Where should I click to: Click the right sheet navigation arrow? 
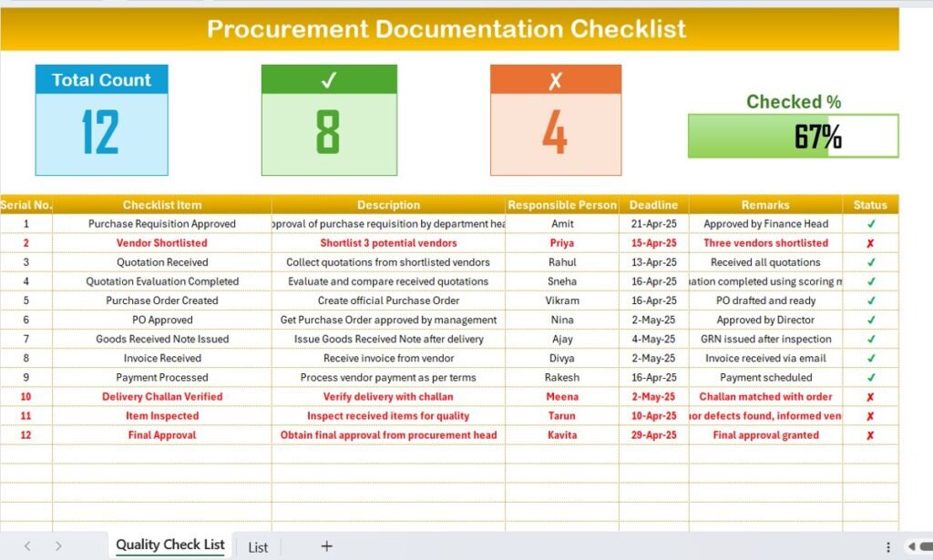[57, 545]
